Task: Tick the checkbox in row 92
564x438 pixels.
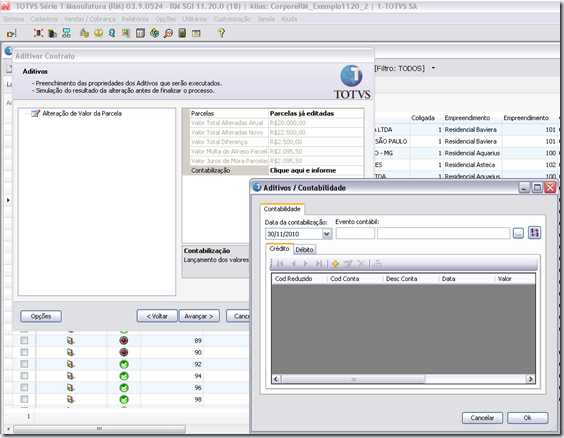Action: [x=24, y=364]
